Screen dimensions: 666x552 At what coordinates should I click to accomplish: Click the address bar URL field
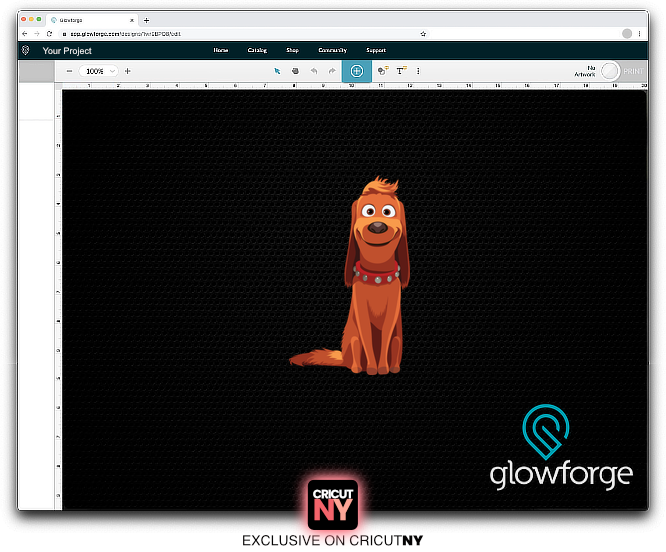pyautogui.click(x=244, y=34)
